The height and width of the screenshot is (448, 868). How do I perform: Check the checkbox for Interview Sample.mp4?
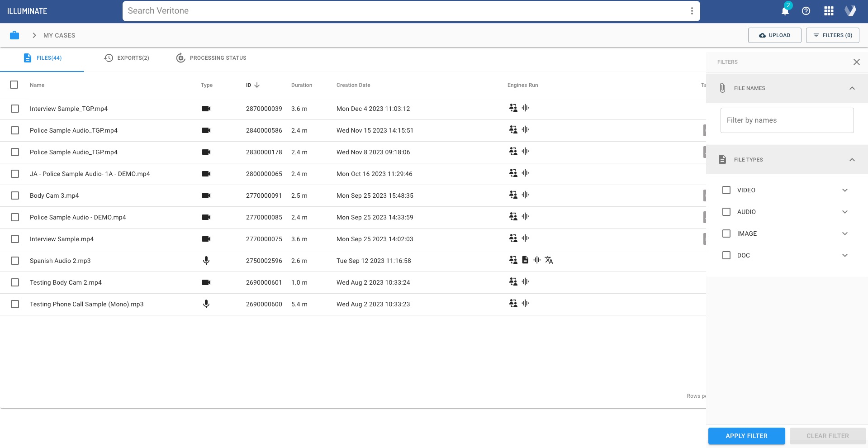(x=15, y=238)
